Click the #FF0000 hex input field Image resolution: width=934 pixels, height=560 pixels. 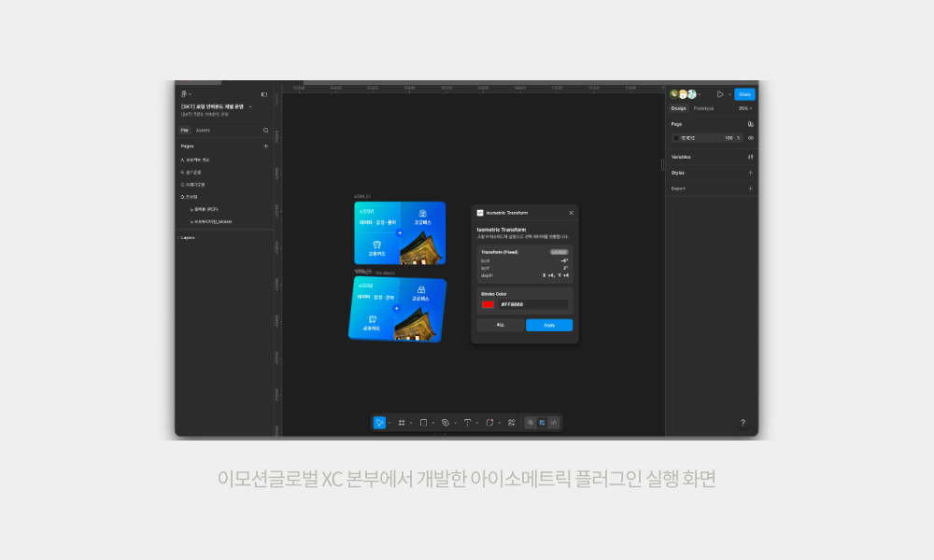pos(532,304)
